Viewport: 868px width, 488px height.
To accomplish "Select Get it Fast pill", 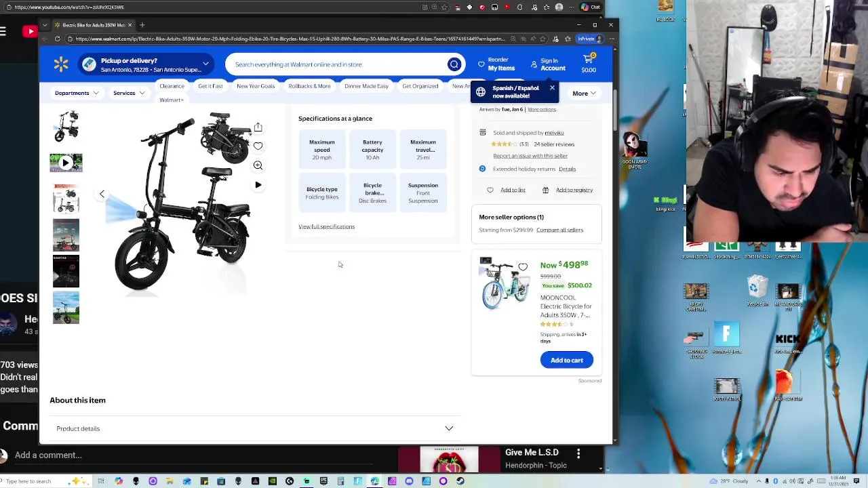I will click(x=210, y=86).
